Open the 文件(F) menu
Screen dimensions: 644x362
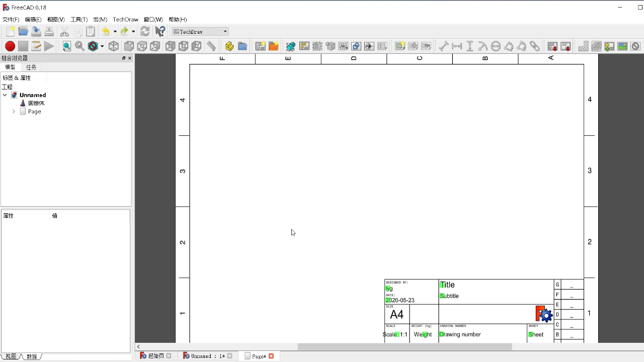click(x=11, y=20)
